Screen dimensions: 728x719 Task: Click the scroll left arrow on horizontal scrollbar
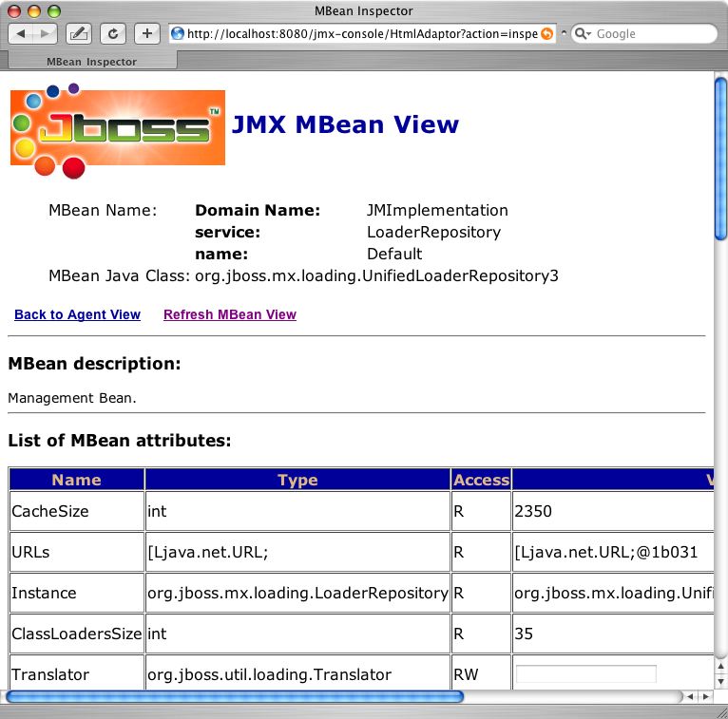[x=690, y=696]
